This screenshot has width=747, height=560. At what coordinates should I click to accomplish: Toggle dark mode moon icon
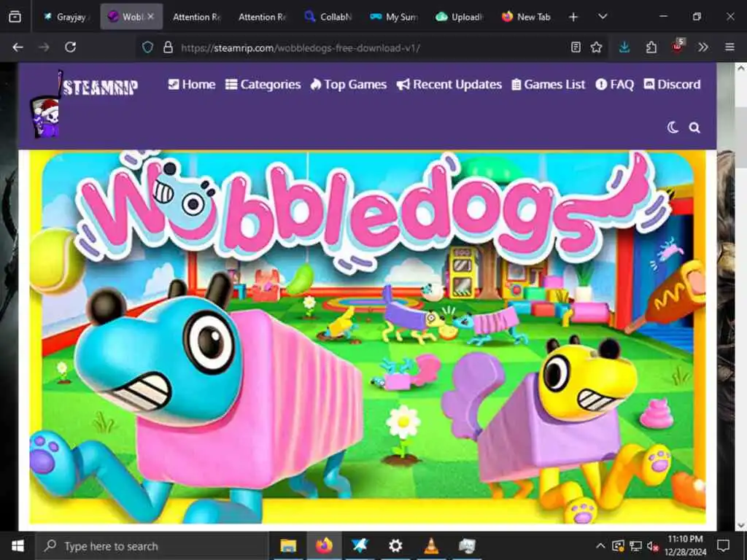pos(672,128)
